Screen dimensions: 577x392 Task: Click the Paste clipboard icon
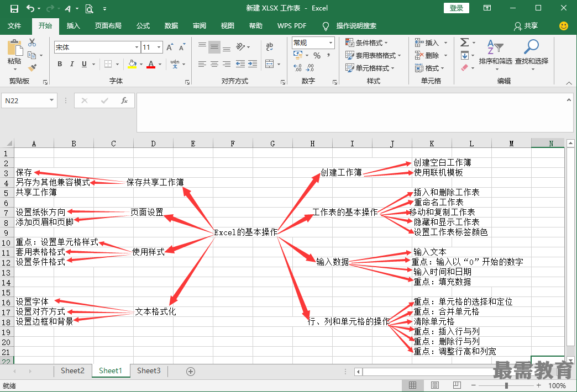click(x=14, y=48)
